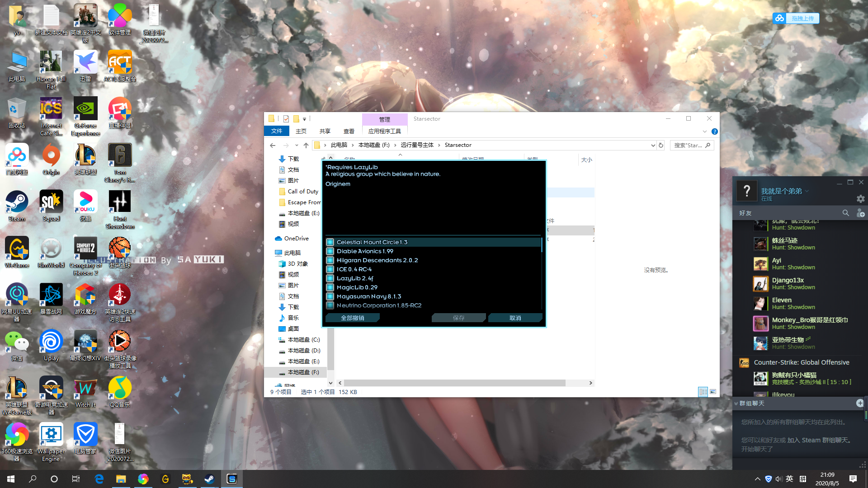This screenshot has height=488, width=868.
Task: Open Steam from the desktop
Action: (x=17, y=201)
